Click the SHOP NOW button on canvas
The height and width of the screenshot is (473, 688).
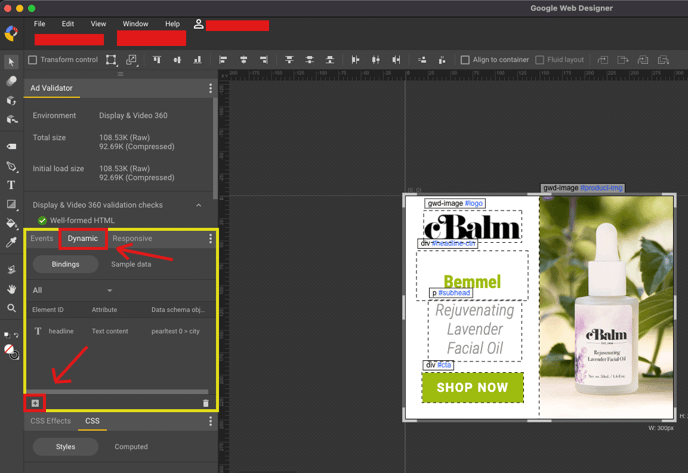point(473,387)
